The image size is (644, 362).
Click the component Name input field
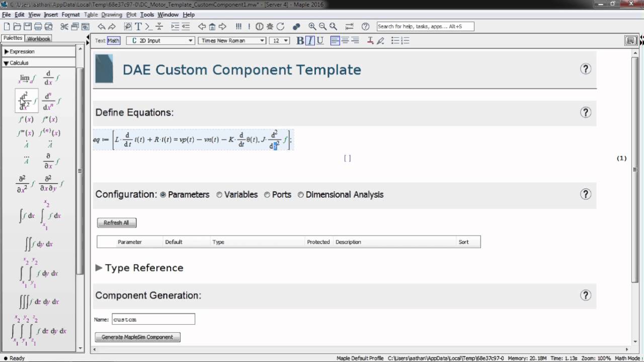click(x=153, y=319)
